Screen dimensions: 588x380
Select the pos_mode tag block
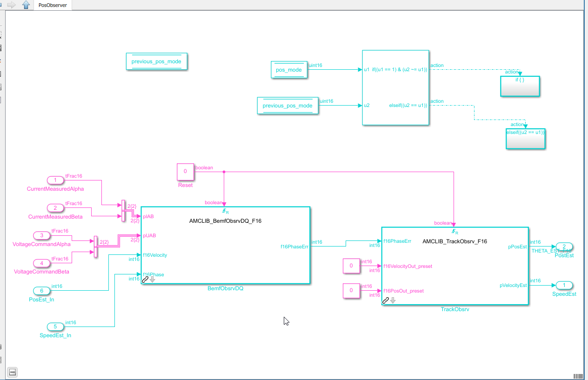[289, 69]
